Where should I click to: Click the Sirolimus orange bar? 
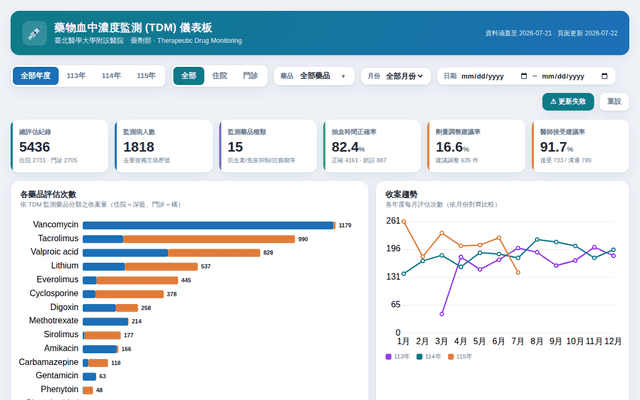(102, 336)
